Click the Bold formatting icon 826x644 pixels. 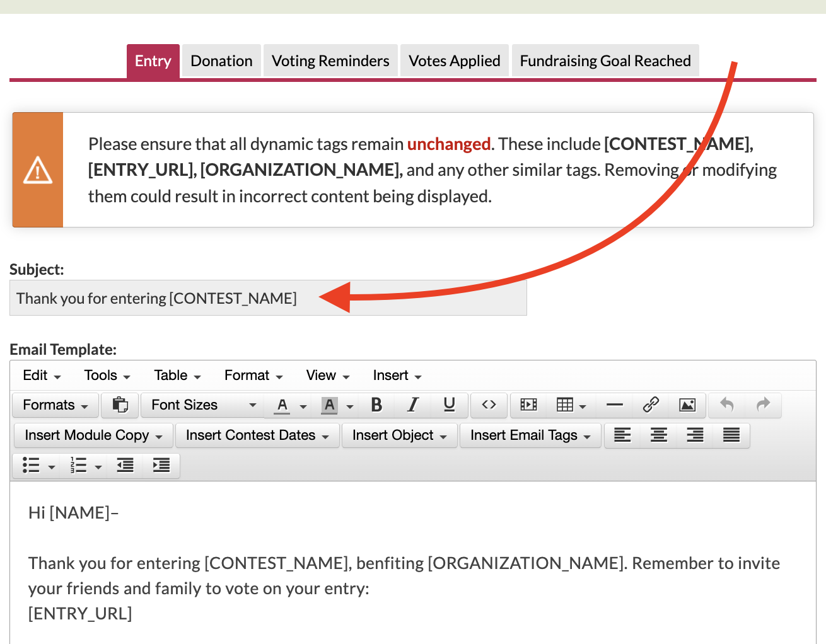(x=376, y=405)
